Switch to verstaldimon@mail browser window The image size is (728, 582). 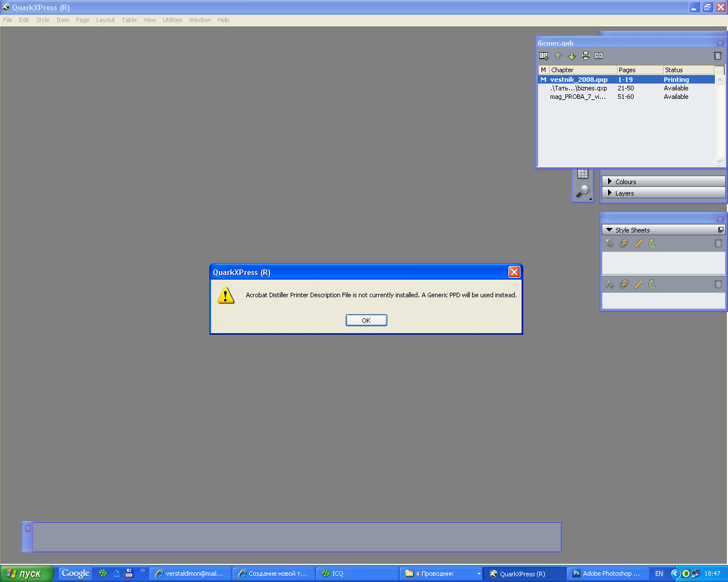click(x=191, y=573)
